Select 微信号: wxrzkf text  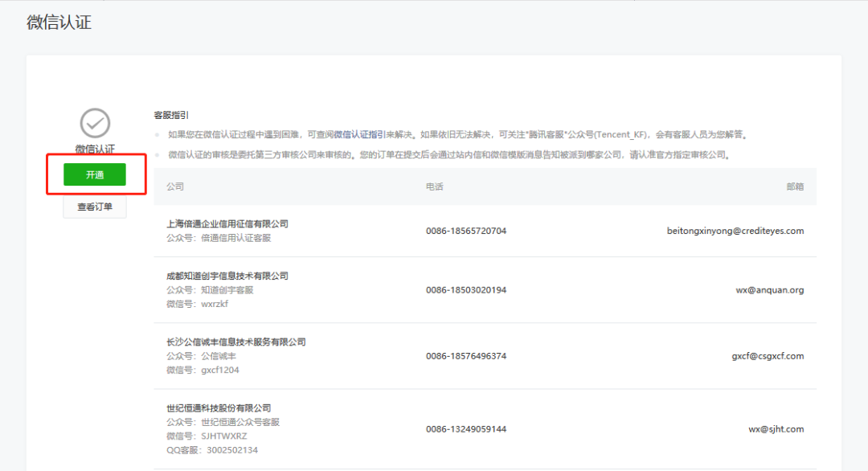[197, 304]
